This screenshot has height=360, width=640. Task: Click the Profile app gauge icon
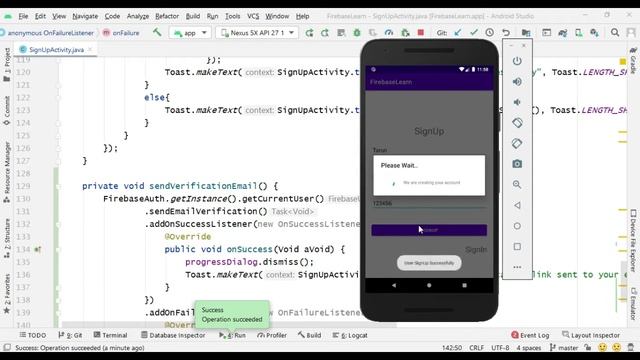[389, 33]
